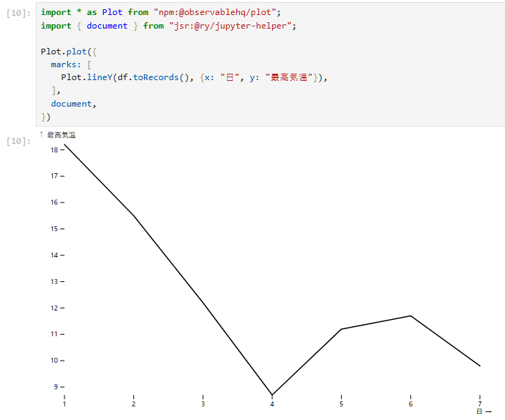Click y-axis tick label 18

tap(54, 150)
